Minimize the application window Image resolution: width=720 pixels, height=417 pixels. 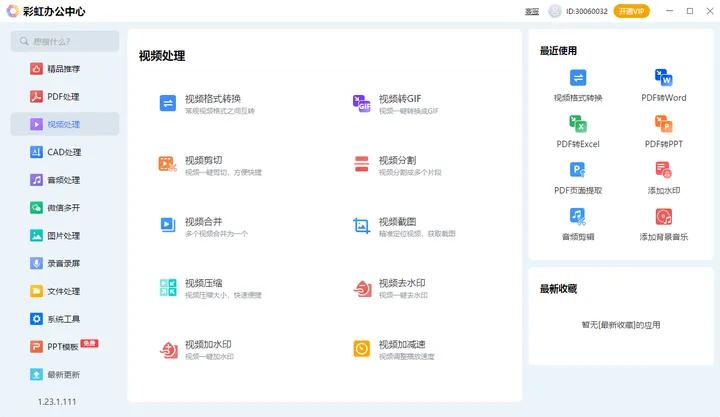pos(669,11)
